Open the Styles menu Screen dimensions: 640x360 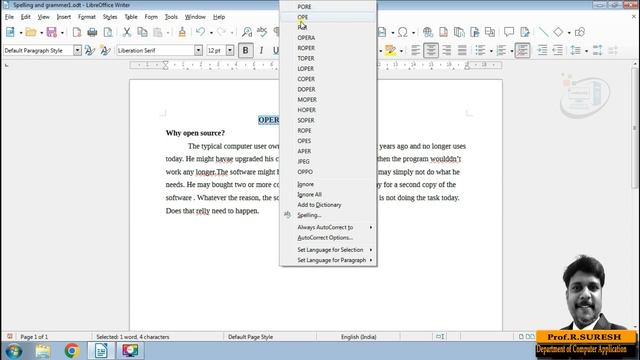click(109, 17)
